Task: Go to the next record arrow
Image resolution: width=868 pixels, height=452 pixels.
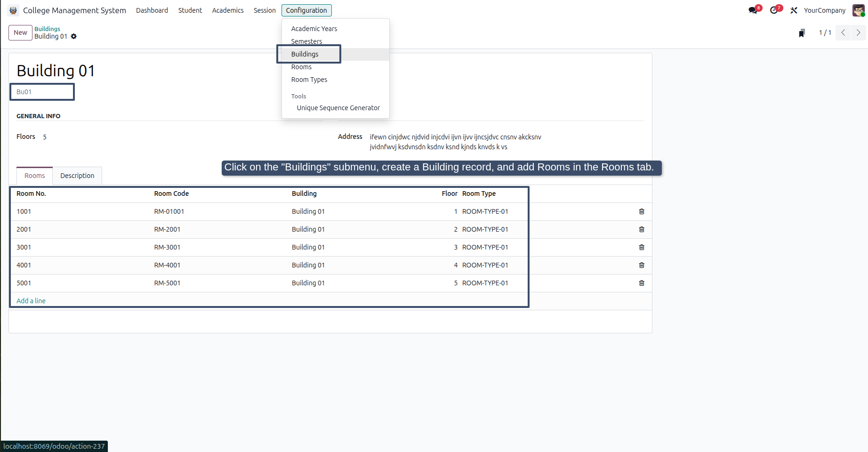Action: click(x=859, y=32)
